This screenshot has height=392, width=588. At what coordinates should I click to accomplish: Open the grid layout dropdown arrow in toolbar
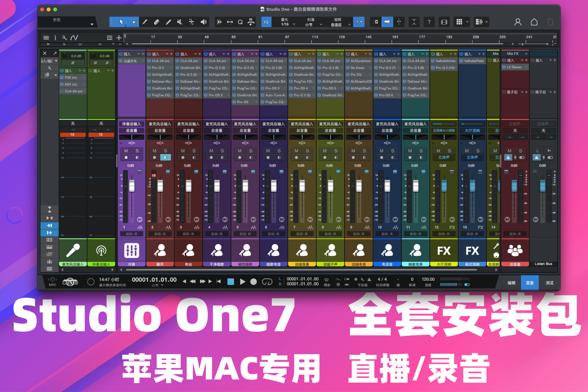tap(467, 22)
